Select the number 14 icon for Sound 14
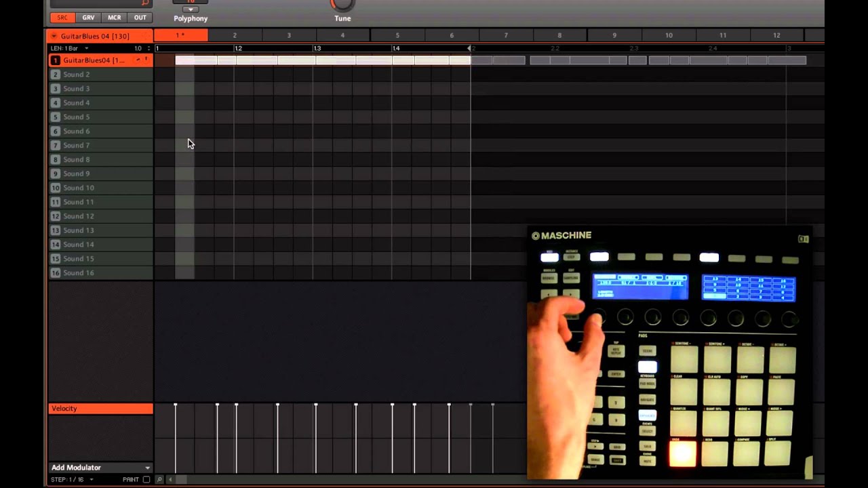This screenshot has width=868, height=488. coord(56,245)
